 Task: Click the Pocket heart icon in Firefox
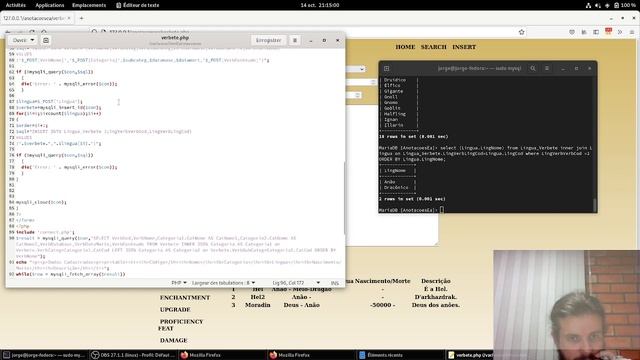pyautogui.click(x=572, y=32)
